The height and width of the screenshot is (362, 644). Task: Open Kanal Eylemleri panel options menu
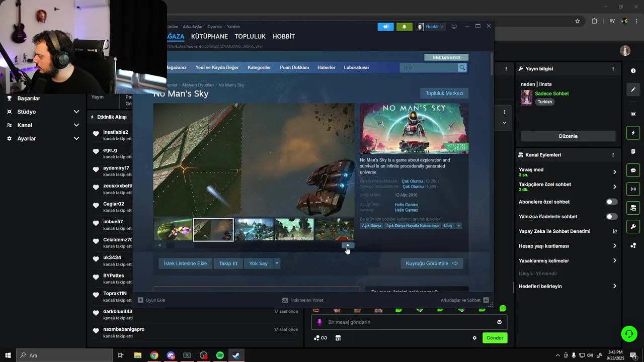[613, 155]
